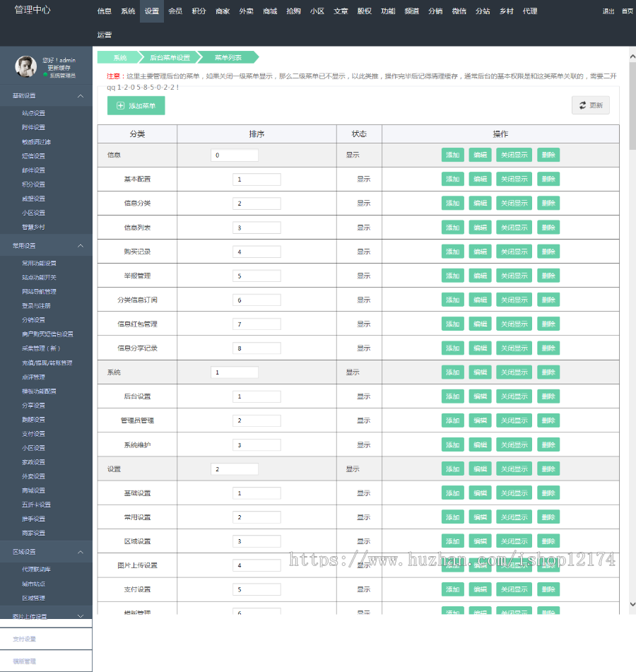Open the 会员 top menu
The width and height of the screenshot is (636, 672).
[176, 11]
